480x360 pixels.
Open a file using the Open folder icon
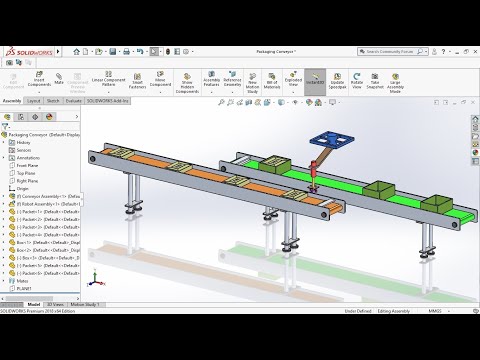pyautogui.click(x=98, y=52)
